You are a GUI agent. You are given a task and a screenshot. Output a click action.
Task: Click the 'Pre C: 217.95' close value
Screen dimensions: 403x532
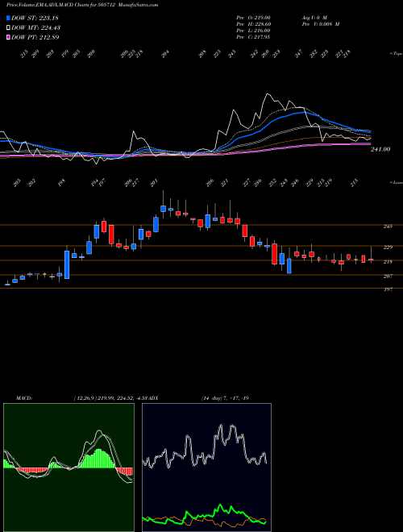(253, 37)
